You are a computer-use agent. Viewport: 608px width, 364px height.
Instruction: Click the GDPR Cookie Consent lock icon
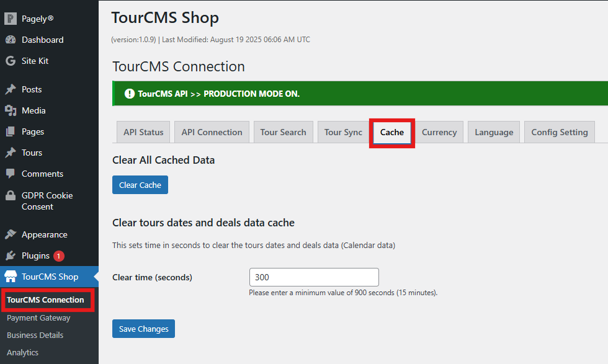(x=11, y=195)
